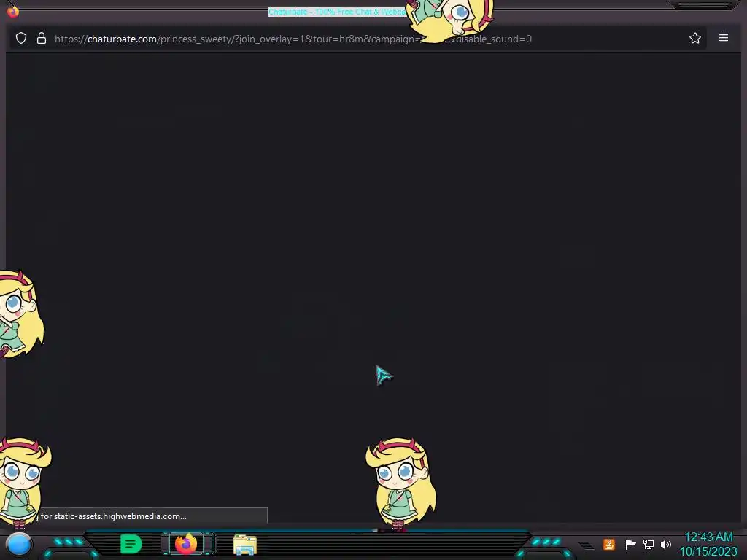Click the Firefox logo in the title bar
The image size is (747, 560).
[x=13, y=11]
